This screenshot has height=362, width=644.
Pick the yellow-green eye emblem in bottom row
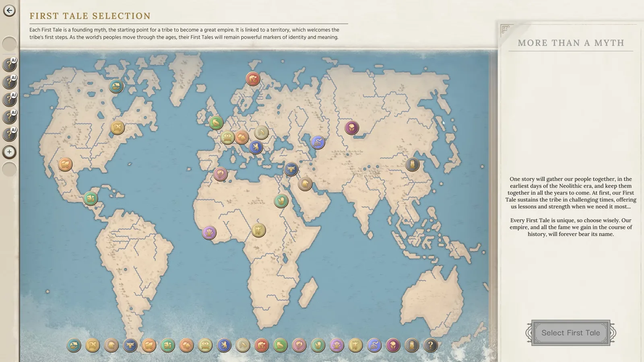pyautogui.click(x=205, y=345)
